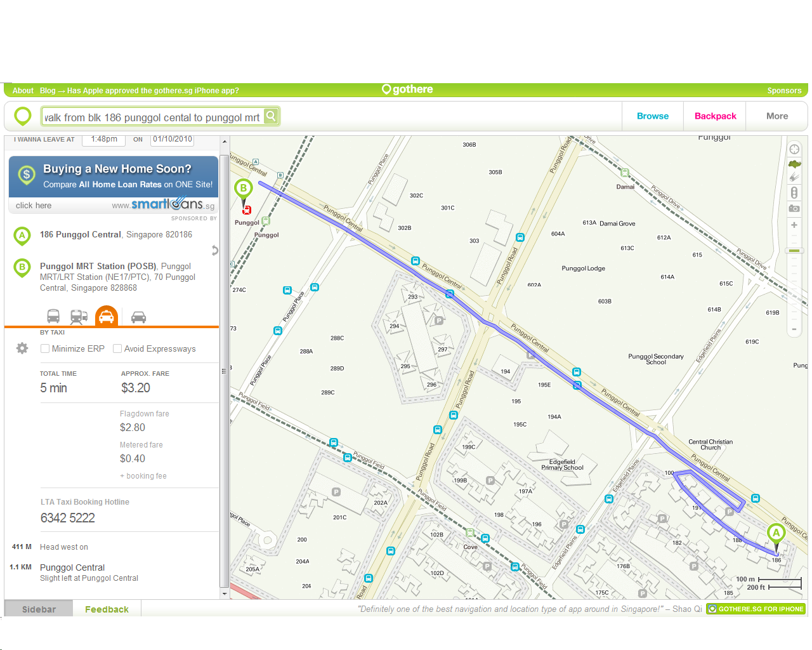812x650 pixels.
Task: Switch to bus route mode
Action: coord(53,316)
